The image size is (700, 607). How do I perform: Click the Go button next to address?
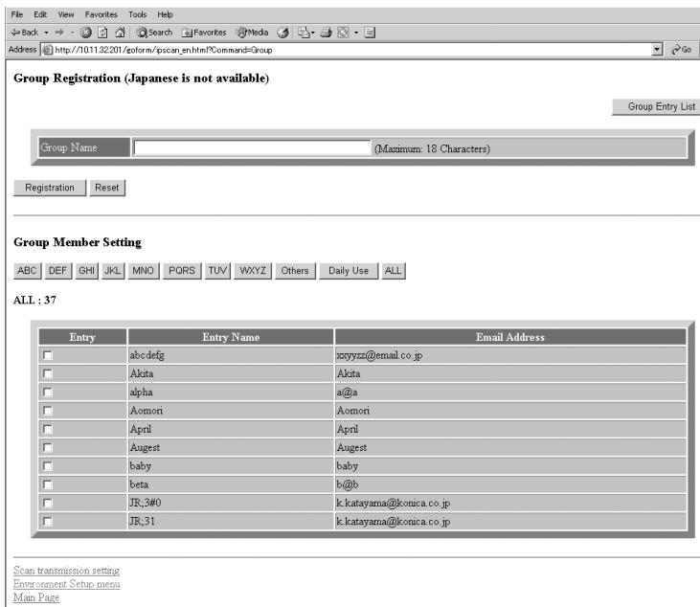(682, 50)
